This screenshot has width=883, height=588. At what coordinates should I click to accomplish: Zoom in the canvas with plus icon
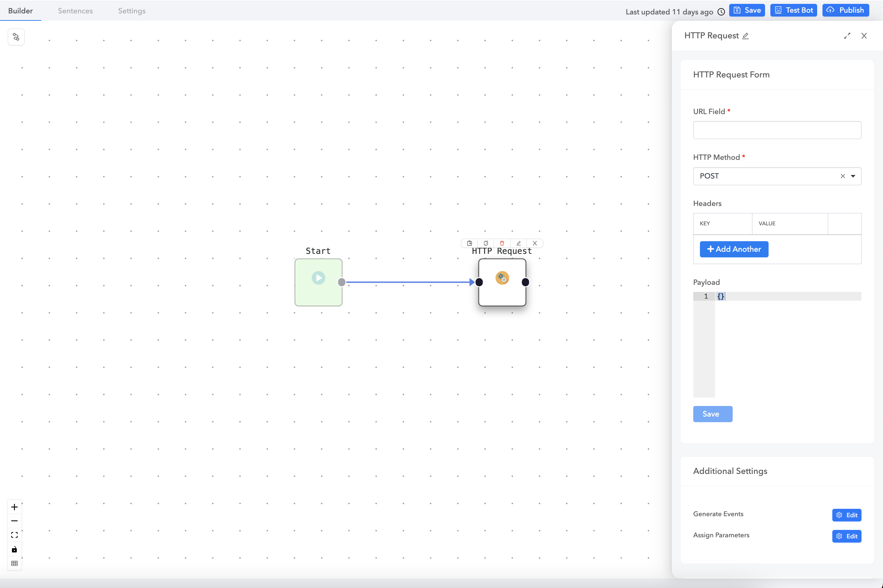pyautogui.click(x=15, y=507)
